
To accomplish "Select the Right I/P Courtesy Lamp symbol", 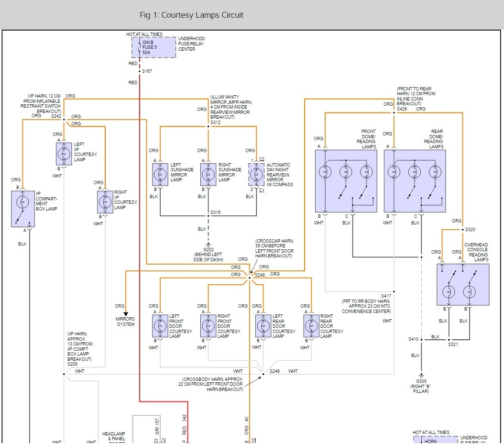I will coord(105,202).
